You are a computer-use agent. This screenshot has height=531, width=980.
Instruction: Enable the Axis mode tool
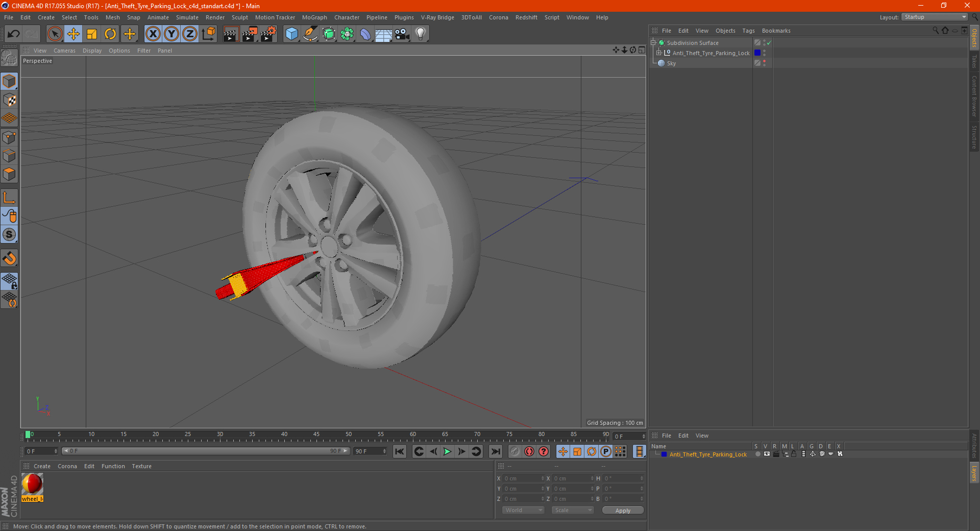point(9,198)
